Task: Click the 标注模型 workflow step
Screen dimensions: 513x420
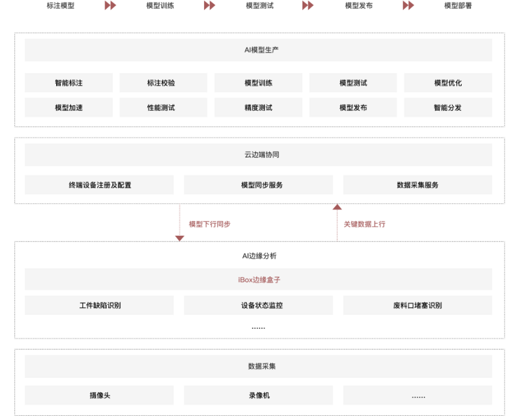Action: (x=60, y=5)
